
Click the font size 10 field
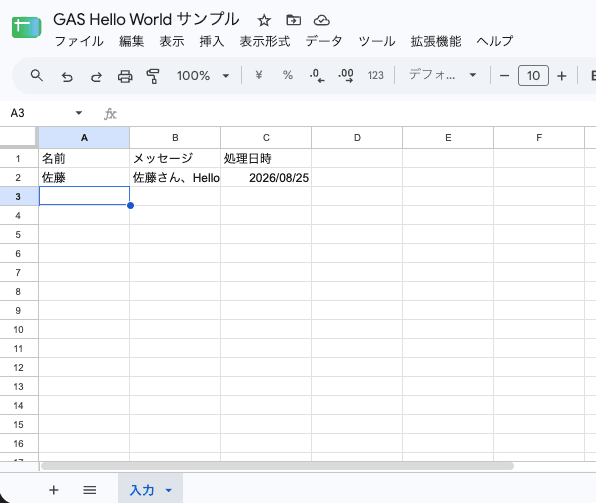coord(533,76)
